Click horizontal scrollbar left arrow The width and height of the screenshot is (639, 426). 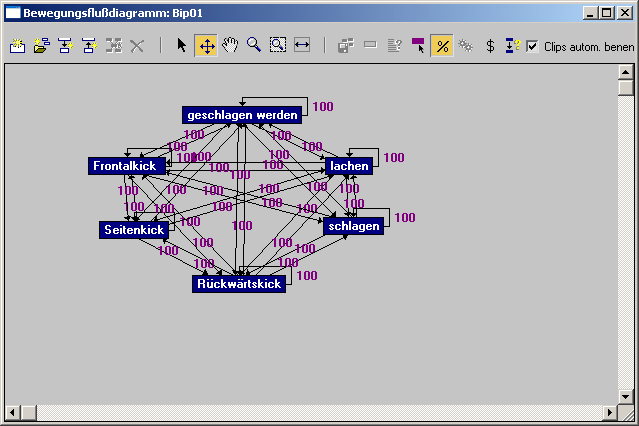pos(13,412)
